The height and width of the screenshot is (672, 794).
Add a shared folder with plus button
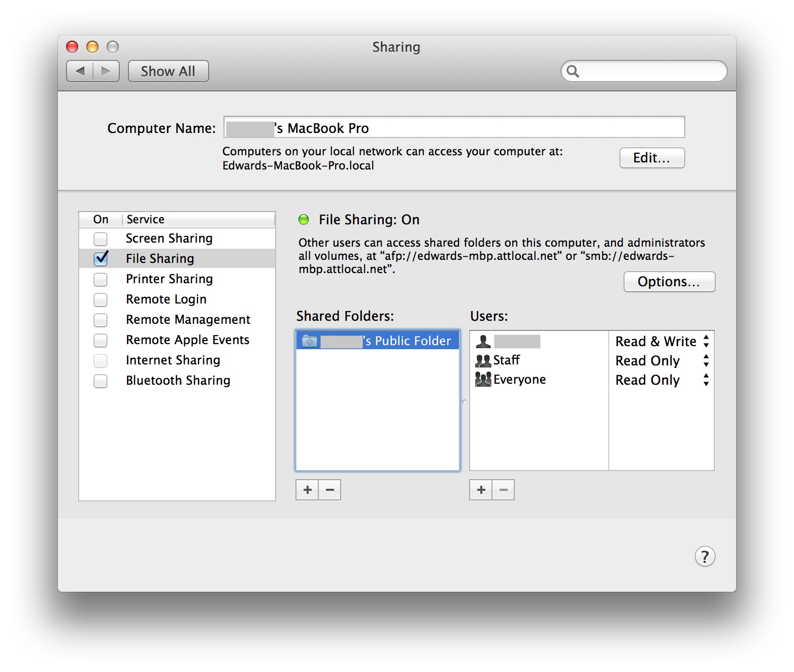click(307, 490)
